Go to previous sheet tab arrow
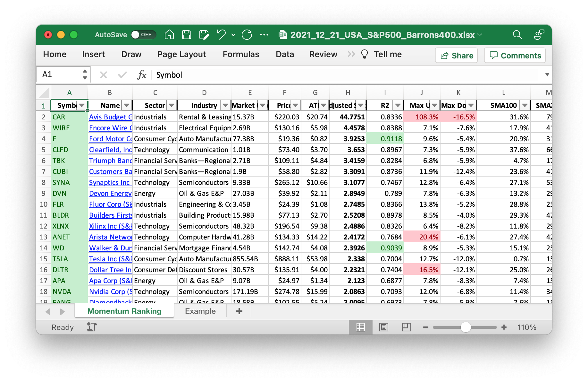Image resolution: width=588 pixels, height=382 pixels. click(48, 311)
